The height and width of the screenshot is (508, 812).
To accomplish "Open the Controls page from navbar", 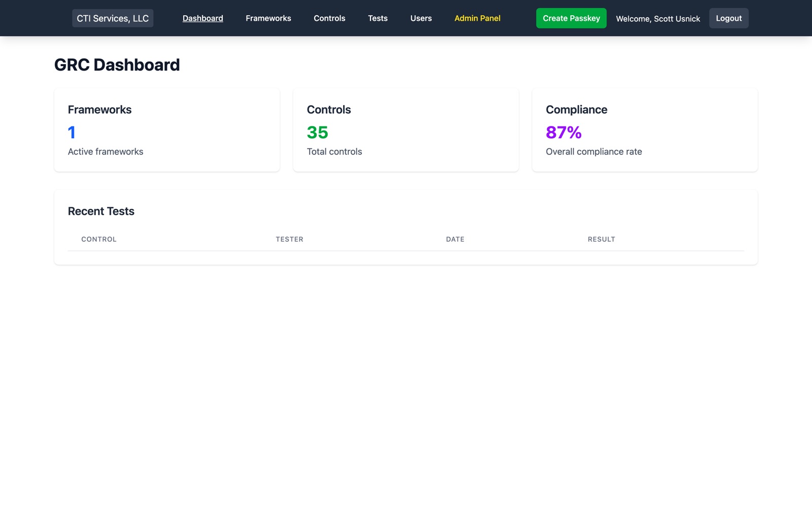I will point(329,18).
